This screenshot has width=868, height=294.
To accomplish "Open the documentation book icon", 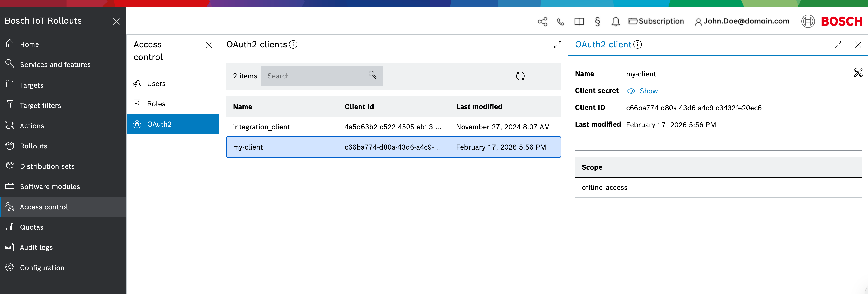I will pos(579,22).
